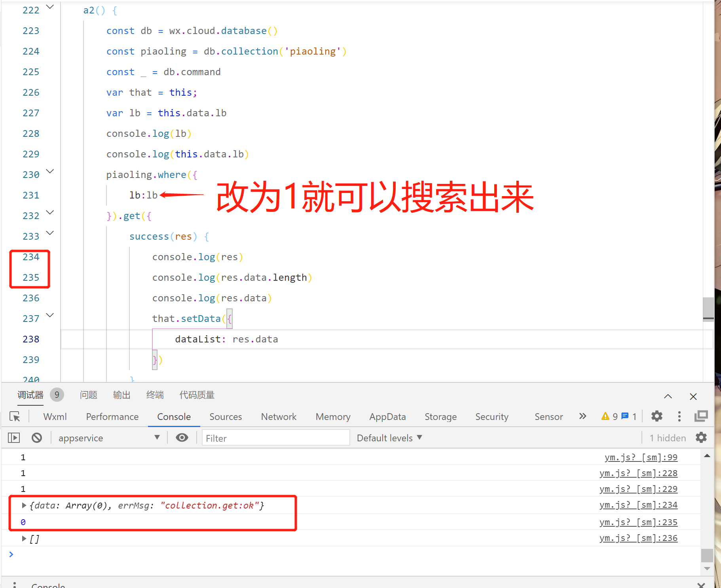Switch to the AppData tab
Screen dimensions: 721x588
click(387, 416)
